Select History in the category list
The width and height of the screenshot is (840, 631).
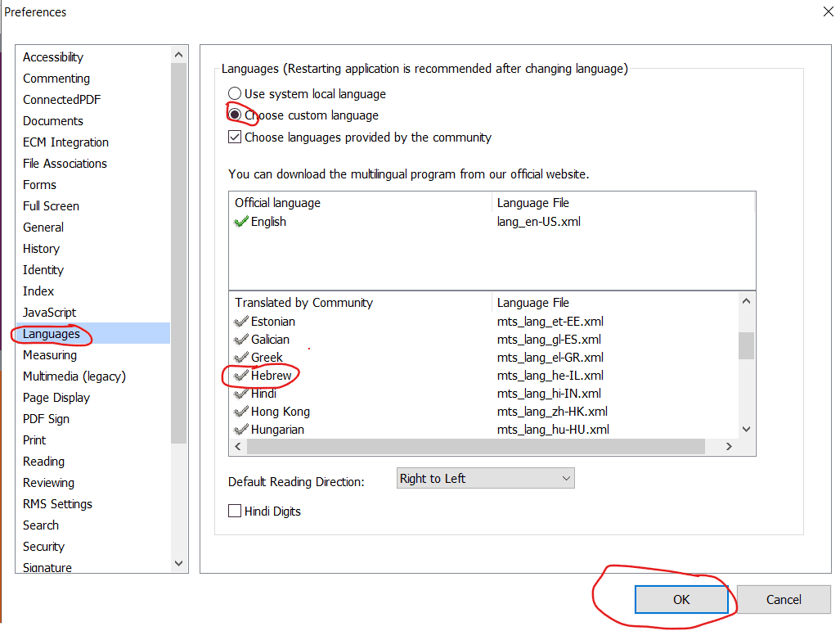point(41,249)
